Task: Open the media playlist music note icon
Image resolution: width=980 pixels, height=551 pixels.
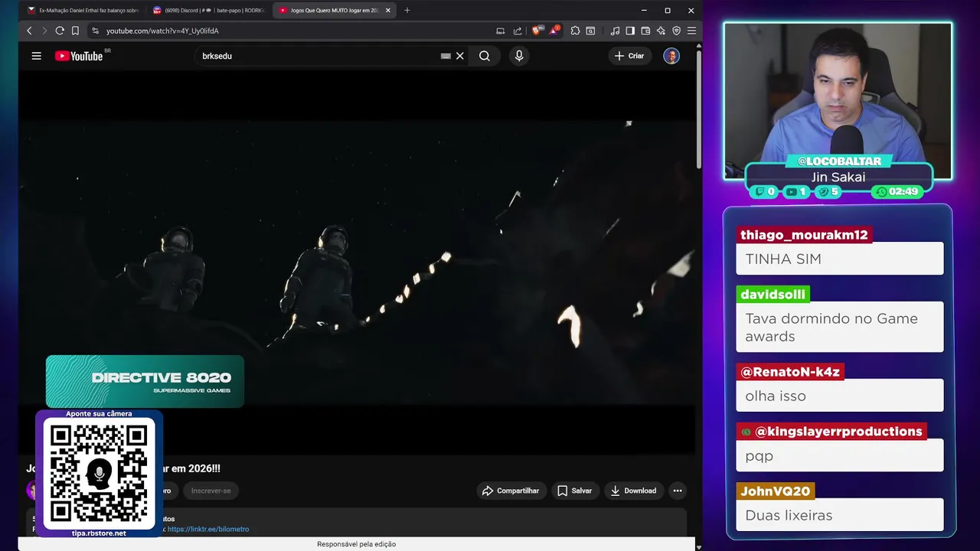Action: 615,31
